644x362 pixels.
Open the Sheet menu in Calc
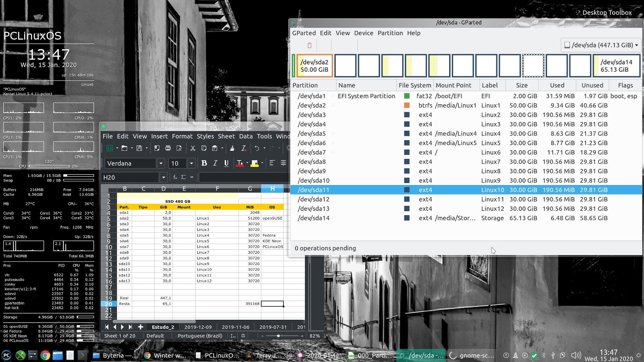[x=226, y=136]
